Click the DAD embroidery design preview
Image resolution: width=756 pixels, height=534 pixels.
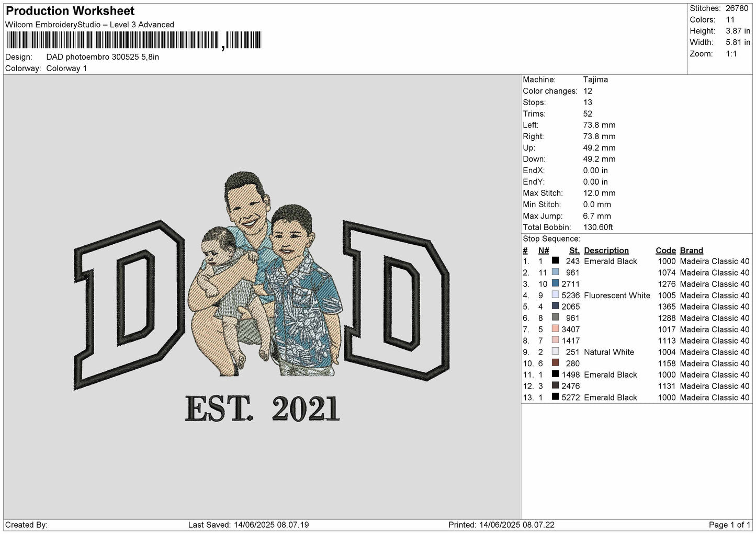(x=261, y=297)
